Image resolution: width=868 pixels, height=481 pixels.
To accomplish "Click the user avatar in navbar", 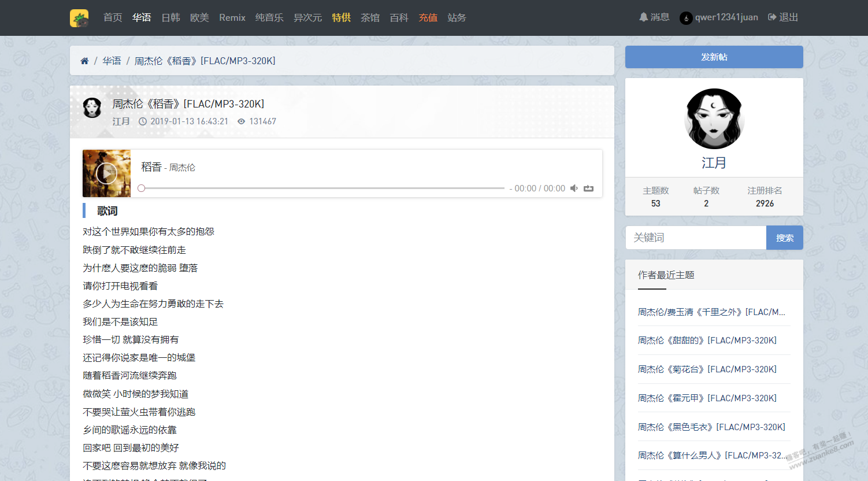I will click(686, 18).
